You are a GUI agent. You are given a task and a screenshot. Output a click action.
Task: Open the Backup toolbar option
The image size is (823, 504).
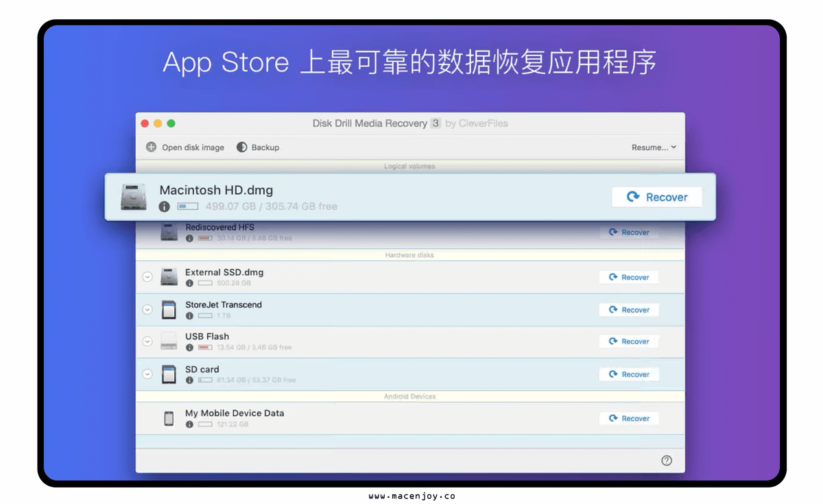tap(258, 147)
